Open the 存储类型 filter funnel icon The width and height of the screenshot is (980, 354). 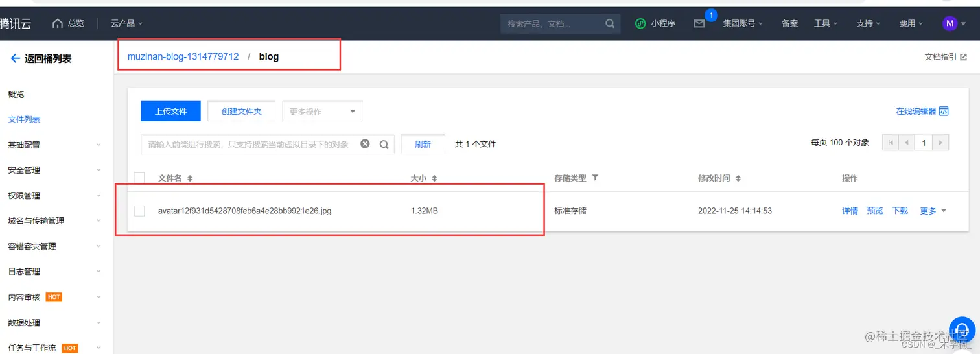tap(595, 178)
